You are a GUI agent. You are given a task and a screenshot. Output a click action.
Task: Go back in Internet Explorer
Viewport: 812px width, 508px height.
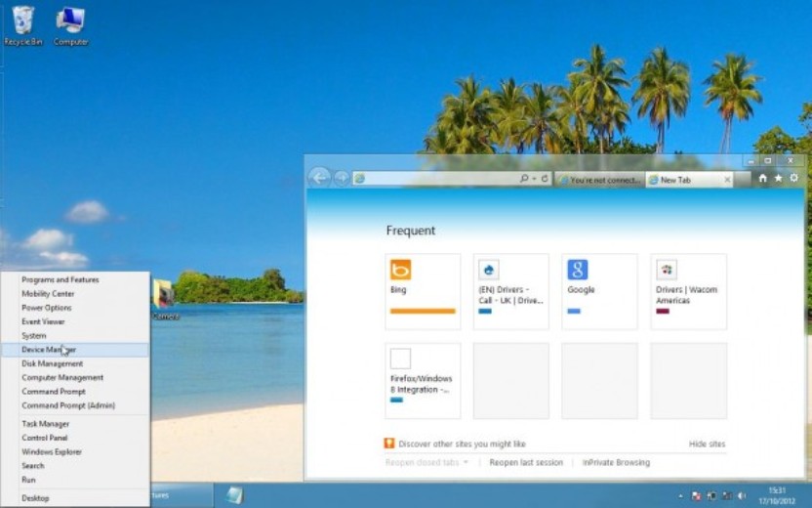(319, 179)
